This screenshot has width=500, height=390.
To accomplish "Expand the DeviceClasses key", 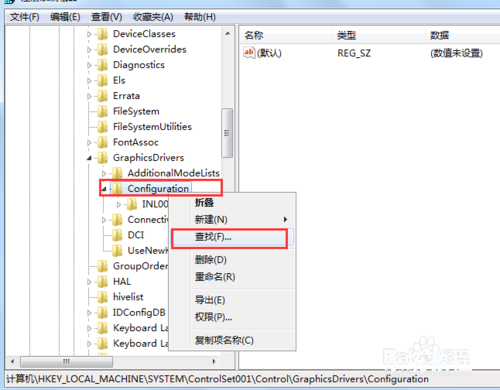I will click(x=89, y=34).
